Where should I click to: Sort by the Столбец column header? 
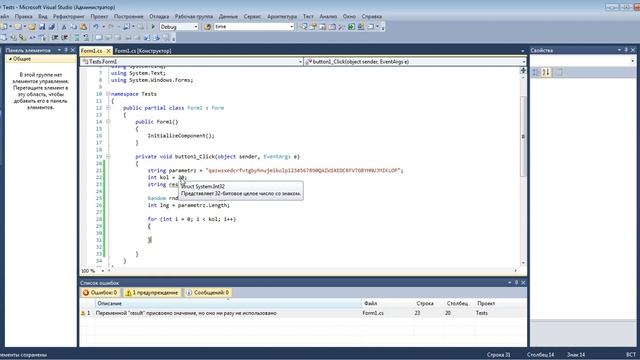(459, 304)
